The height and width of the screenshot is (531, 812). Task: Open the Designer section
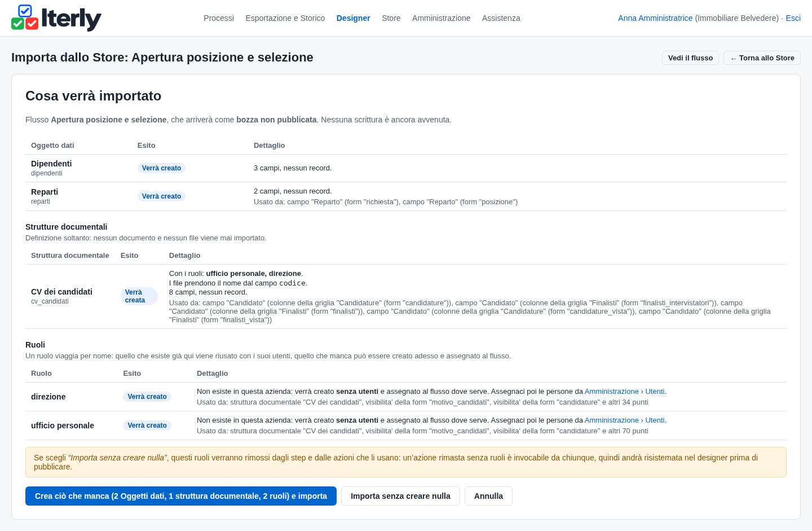coord(354,18)
